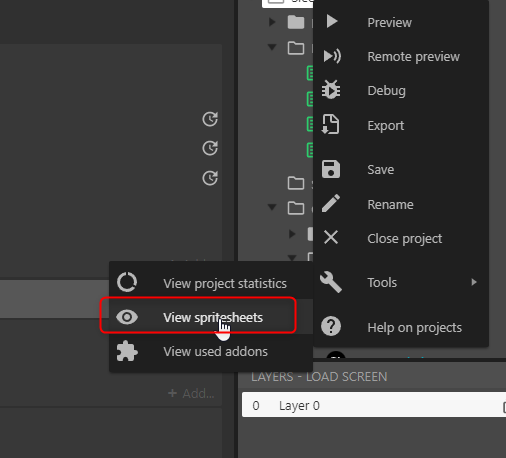Click the Add... link
The height and width of the screenshot is (458, 506).
pyautogui.click(x=191, y=394)
